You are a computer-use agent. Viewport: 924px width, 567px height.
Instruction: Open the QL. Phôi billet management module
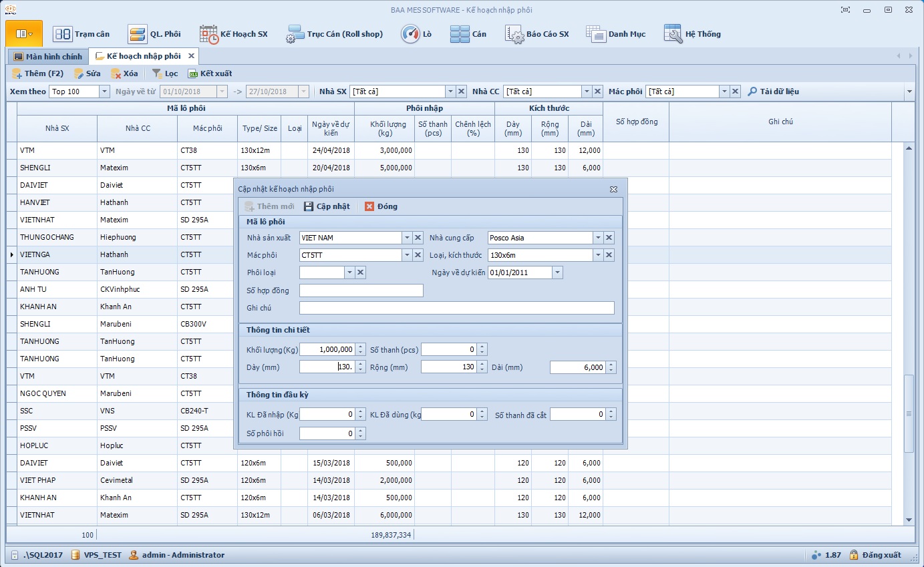click(154, 34)
